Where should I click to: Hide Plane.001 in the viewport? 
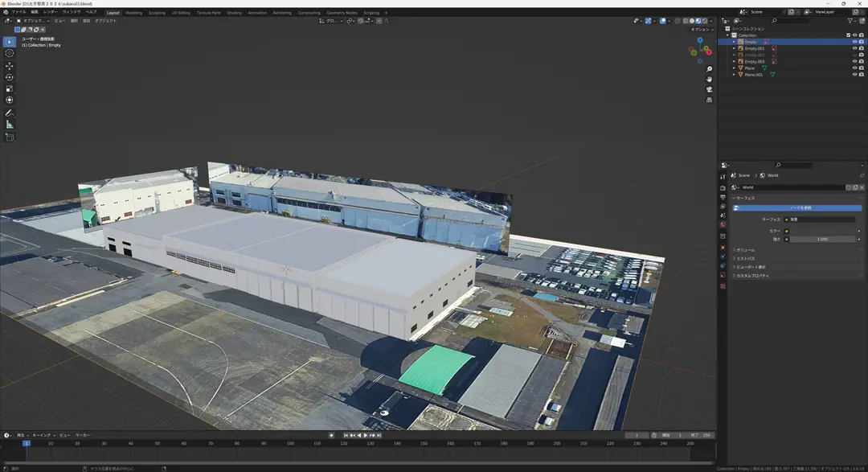click(x=854, y=75)
